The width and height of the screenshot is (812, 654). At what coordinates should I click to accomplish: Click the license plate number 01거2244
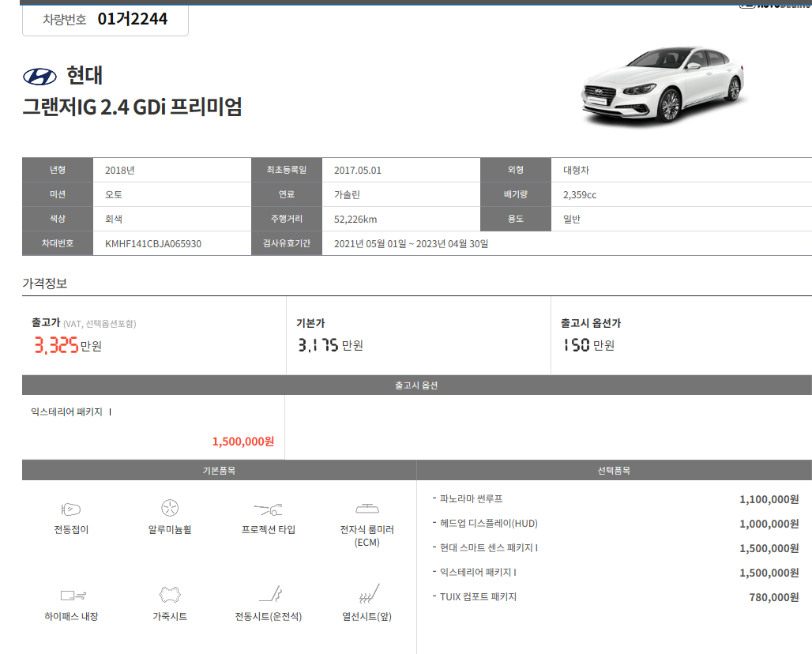[x=133, y=19]
